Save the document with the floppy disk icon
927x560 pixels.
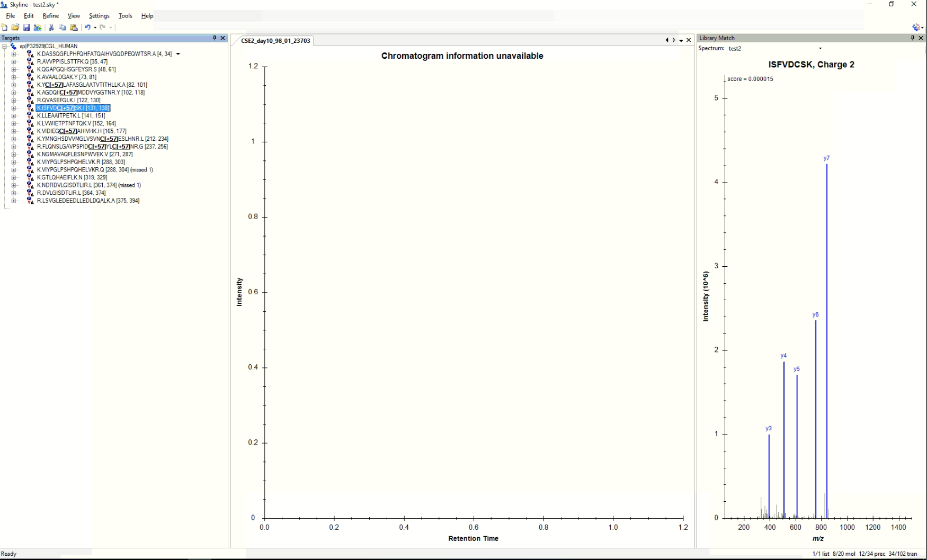tap(26, 28)
